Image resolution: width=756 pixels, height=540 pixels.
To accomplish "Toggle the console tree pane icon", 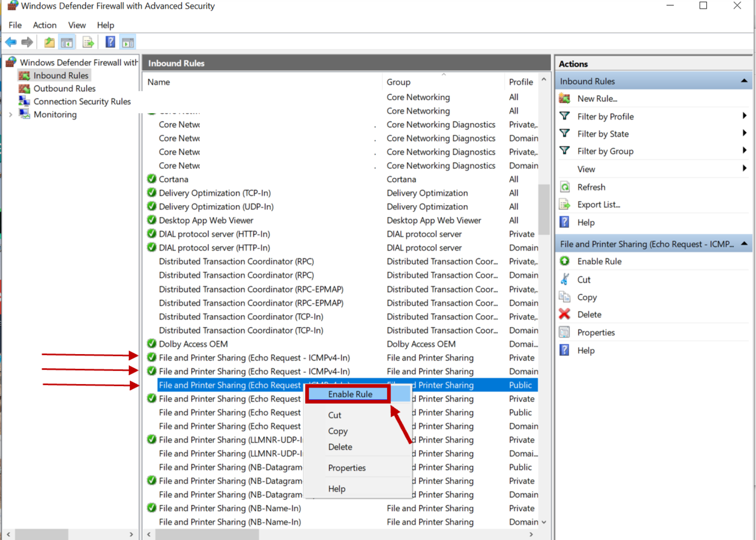I will coord(67,42).
